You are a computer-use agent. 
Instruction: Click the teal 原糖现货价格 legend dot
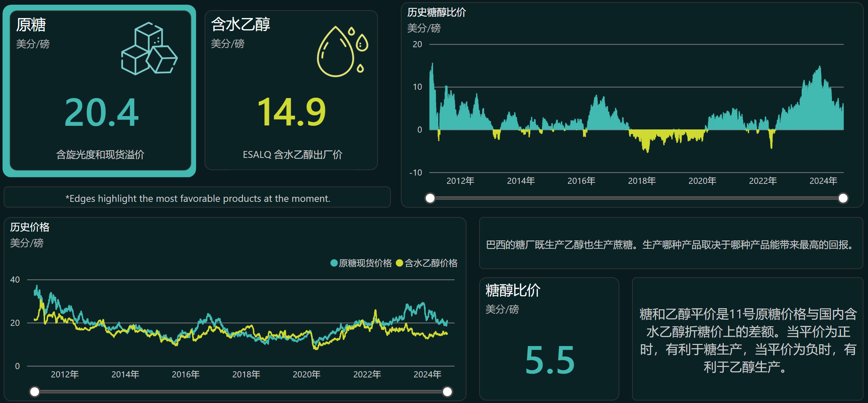[334, 263]
